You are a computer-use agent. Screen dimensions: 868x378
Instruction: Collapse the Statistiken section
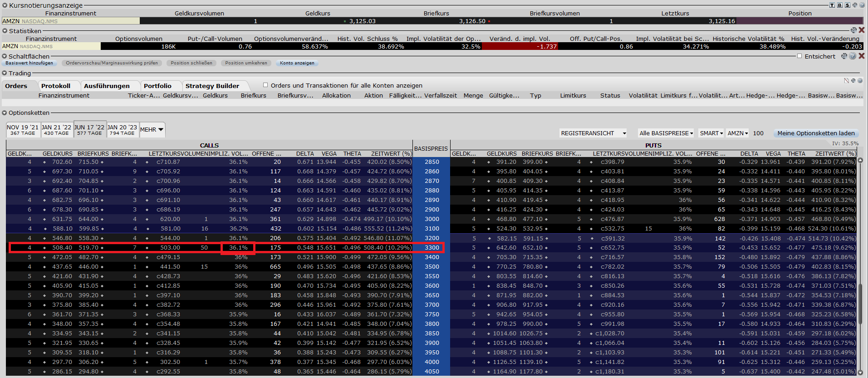[x=5, y=31]
